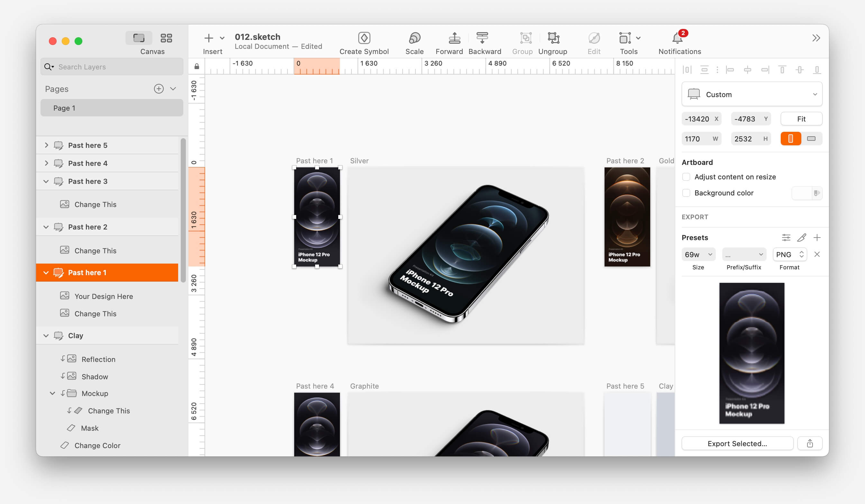Image resolution: width=865 pixels, height=504 pixels.
Task: Click the export preview thumbnail
Action: [752, 353]
